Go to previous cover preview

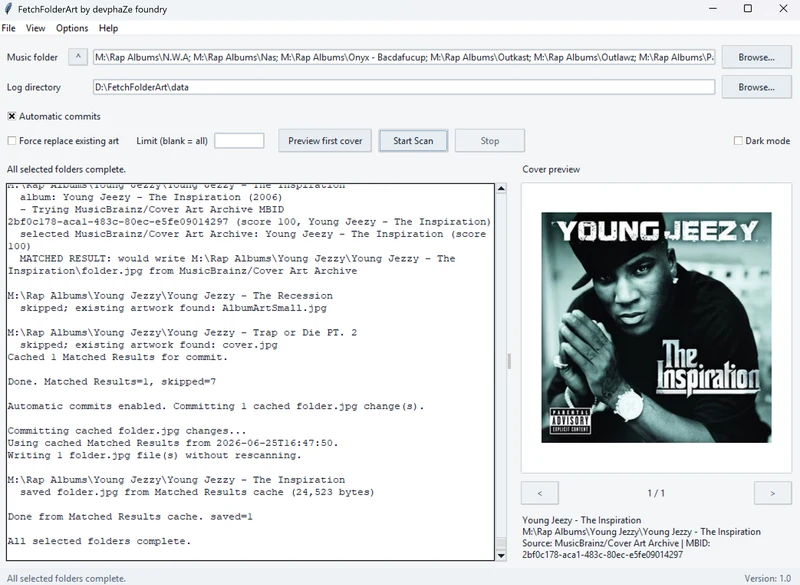(x=540, y=493)
